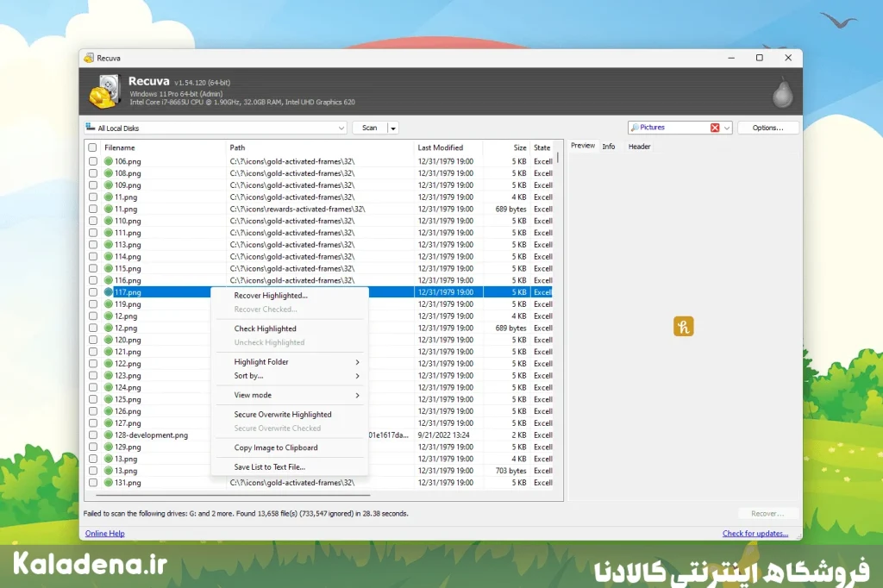883x588 pixels.
Task: Click the green state dot for 109.png
Action: [109, 185]
